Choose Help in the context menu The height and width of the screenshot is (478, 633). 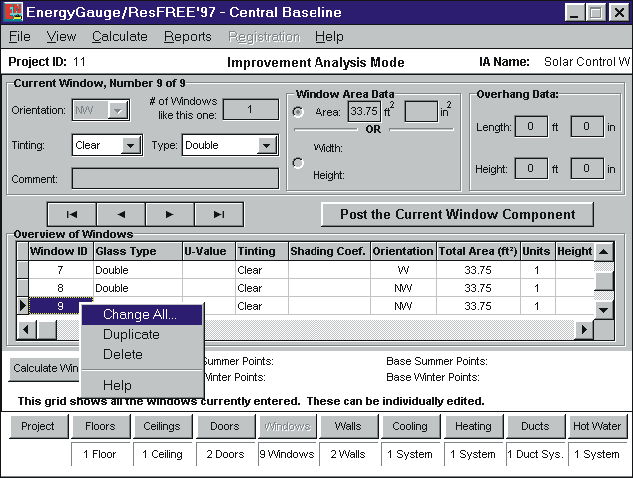click(x=142, y=385)
